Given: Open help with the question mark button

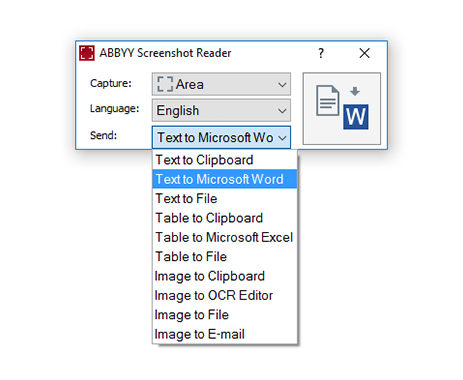Looking at the screenshot, I should [x=321, y=53].
